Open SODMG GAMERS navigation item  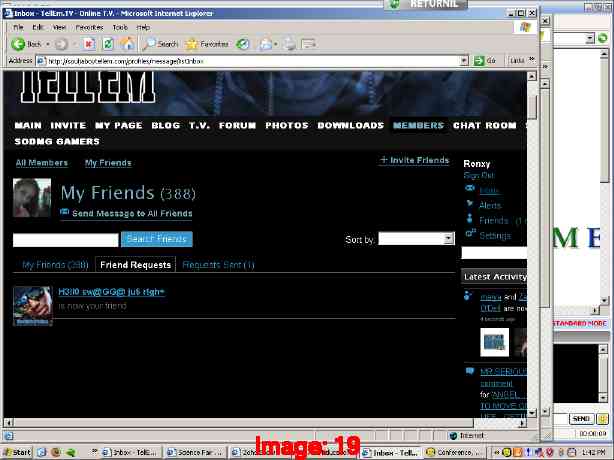pyautogui.click(x=57, y=141)
